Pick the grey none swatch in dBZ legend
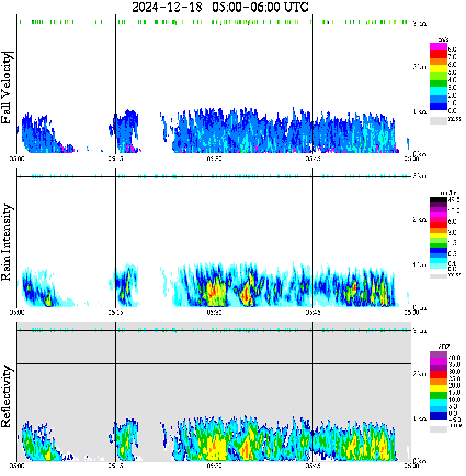Viewport: 466px width, 476px height. pyautogui.click(x=438, y=429)
